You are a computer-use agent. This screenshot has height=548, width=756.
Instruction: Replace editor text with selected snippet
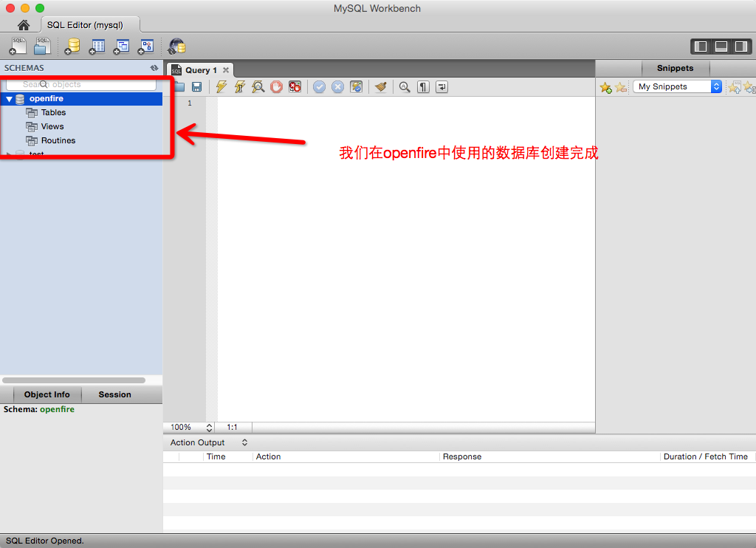pos(735,87)
